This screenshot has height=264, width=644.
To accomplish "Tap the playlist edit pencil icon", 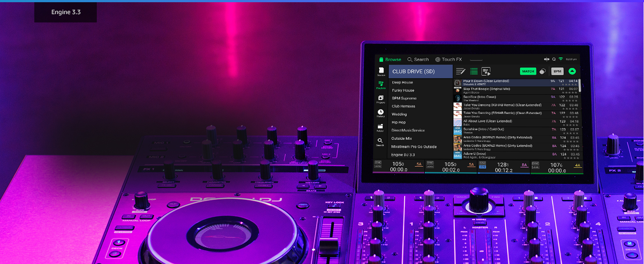I will [x=461, y=71].
